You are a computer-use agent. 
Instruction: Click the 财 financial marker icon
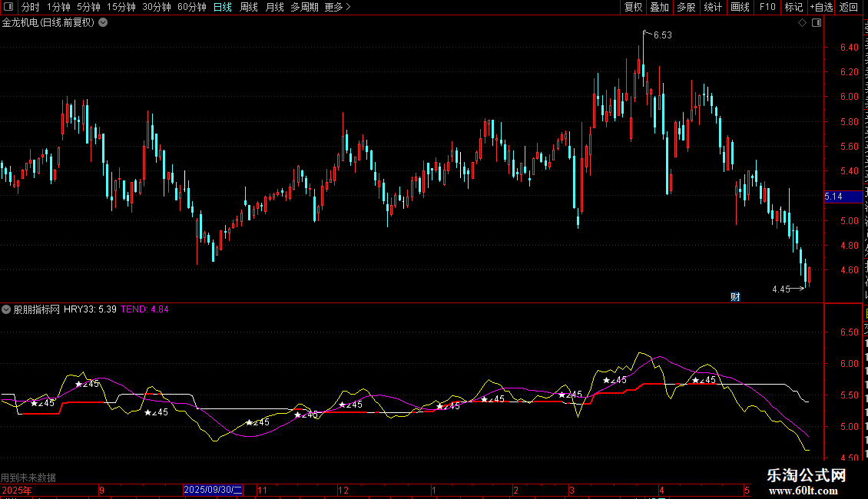pos(735,297)
